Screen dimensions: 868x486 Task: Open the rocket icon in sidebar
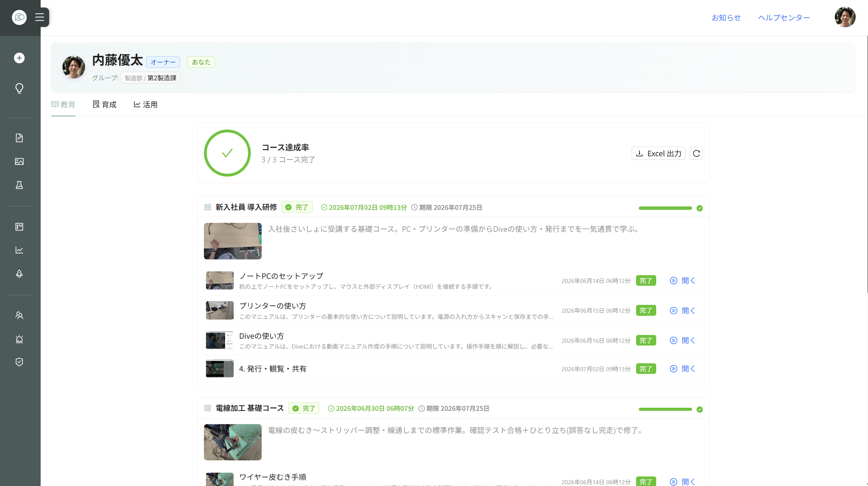[19, 274]
